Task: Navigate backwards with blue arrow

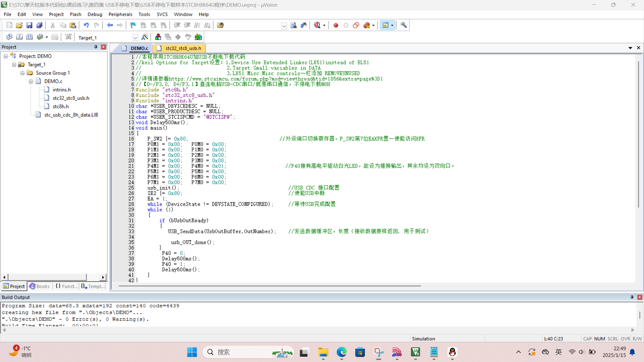Action: click(x=110, y=25)
